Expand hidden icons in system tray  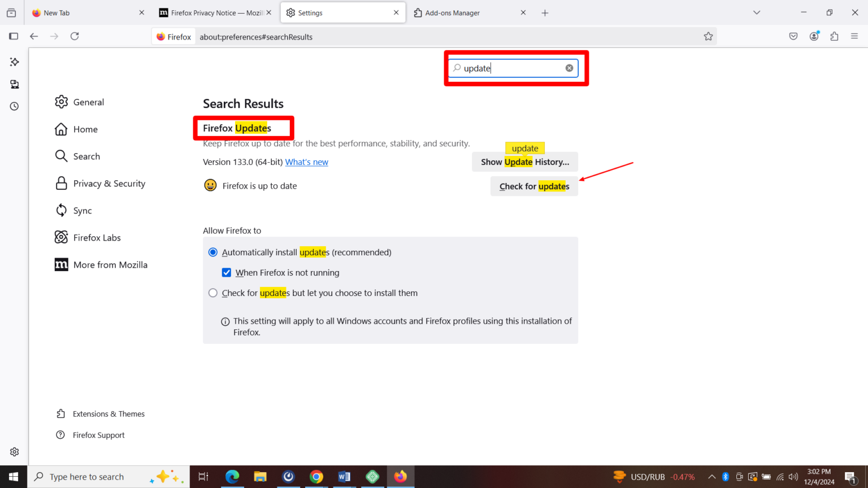point(711,476)
